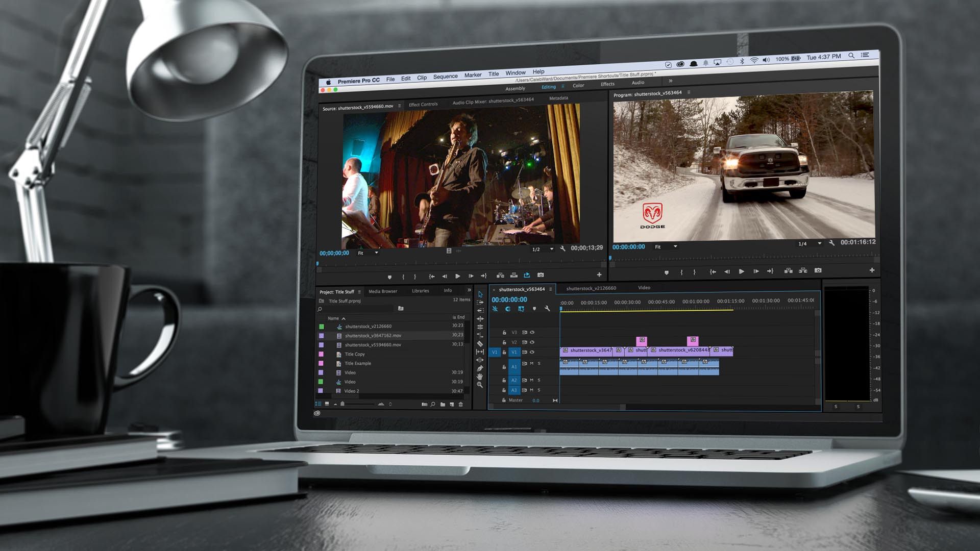Click the lock icon on track V3
The image size is (980, 551).
pos(504,333)
